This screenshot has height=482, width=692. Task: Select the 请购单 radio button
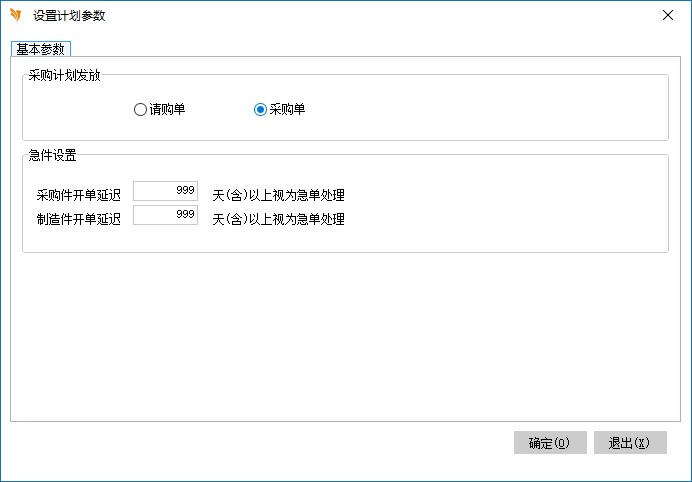(140, 110)
